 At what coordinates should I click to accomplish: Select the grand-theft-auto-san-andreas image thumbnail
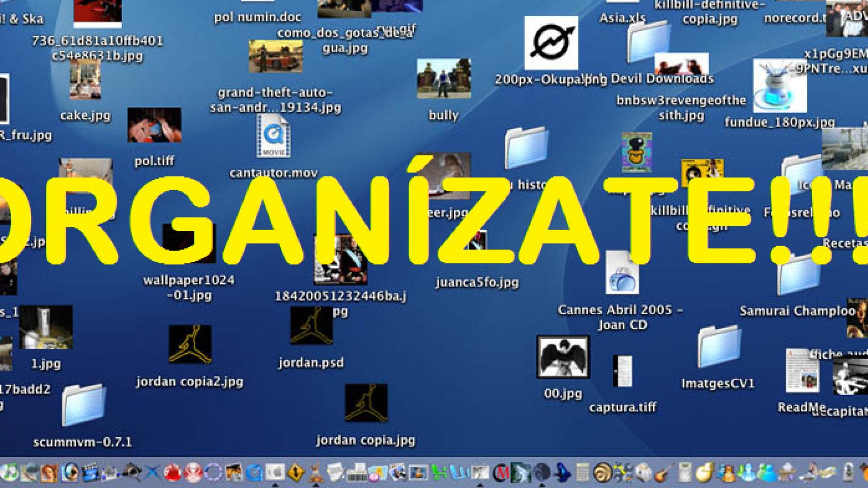[275, 56]
